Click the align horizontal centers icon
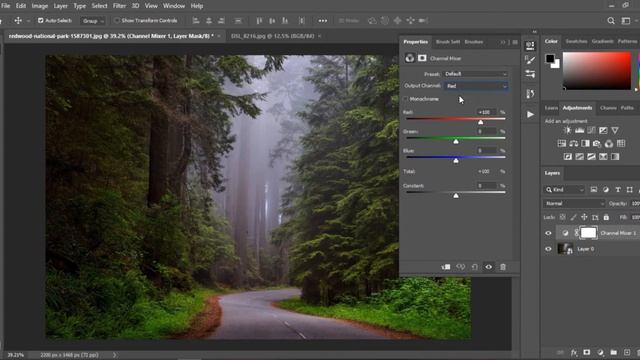The height and width of the screenshot is (360, 640). [209, 20]
